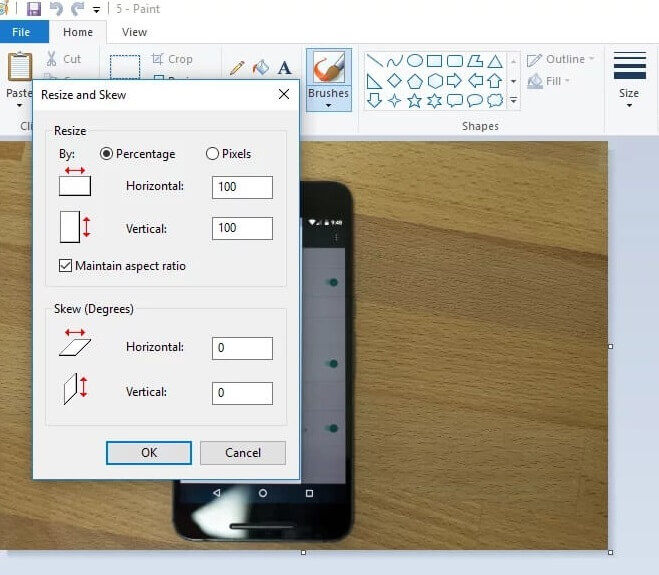Click the Resize Horizontal input field
Screen dimensions: 659x575
(242, 187)
